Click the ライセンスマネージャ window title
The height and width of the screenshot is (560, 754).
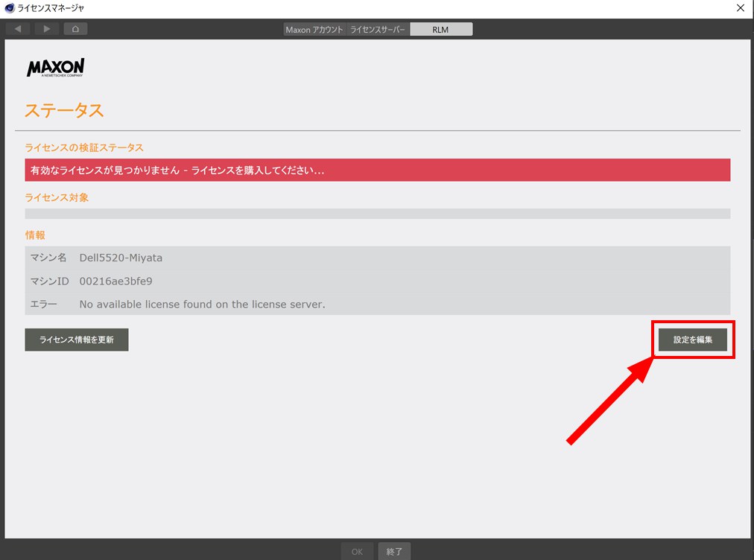pos(51,8)
